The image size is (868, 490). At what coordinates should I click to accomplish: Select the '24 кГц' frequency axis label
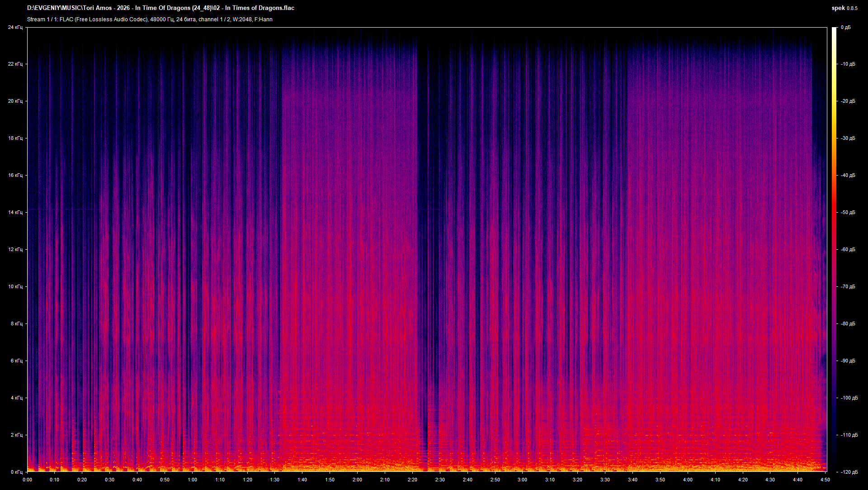tap(15, 28)
